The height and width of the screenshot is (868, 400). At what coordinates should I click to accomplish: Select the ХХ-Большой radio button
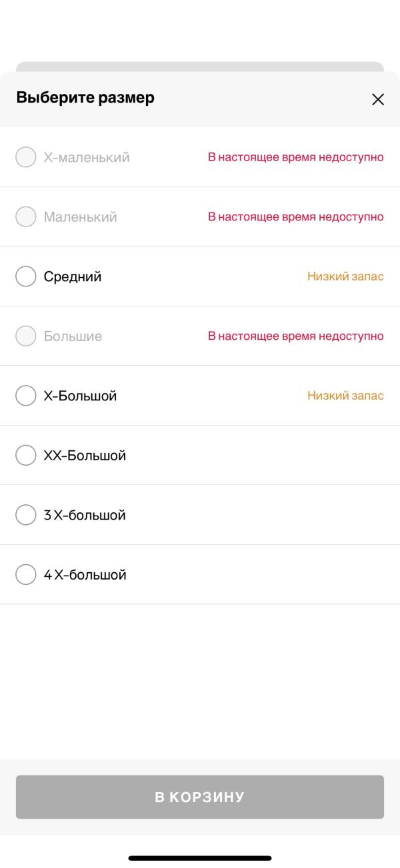tap(25, 456)
